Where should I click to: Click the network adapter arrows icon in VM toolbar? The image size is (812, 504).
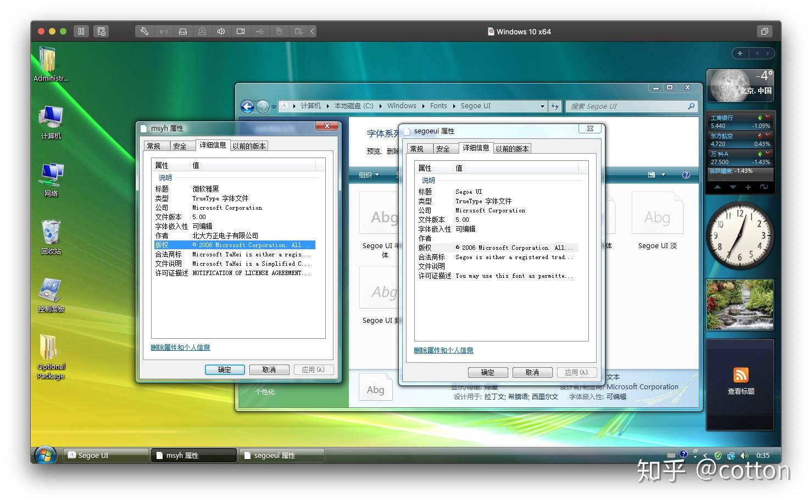(x=164, y=31)
